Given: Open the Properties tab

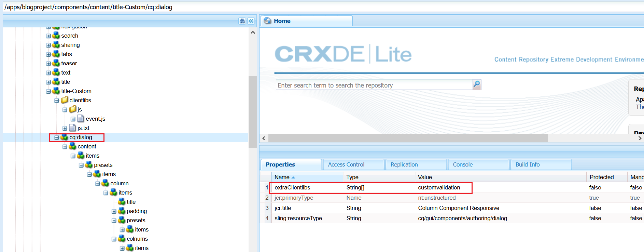Looking at the screenshot, I should [291, 164].
